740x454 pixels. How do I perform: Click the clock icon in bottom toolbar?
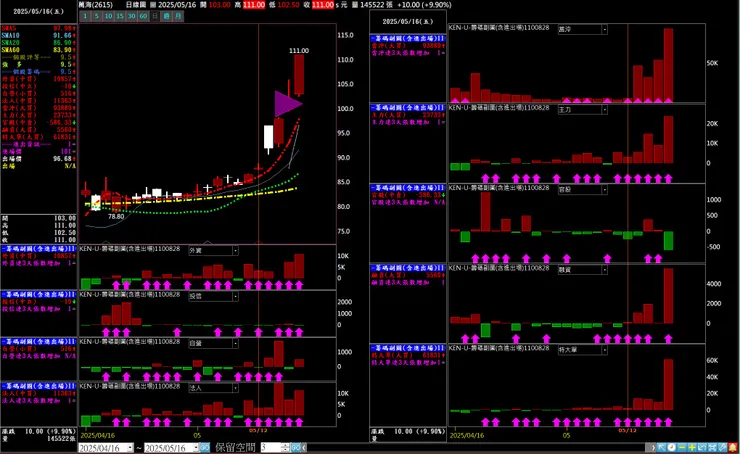pos(672,447)
